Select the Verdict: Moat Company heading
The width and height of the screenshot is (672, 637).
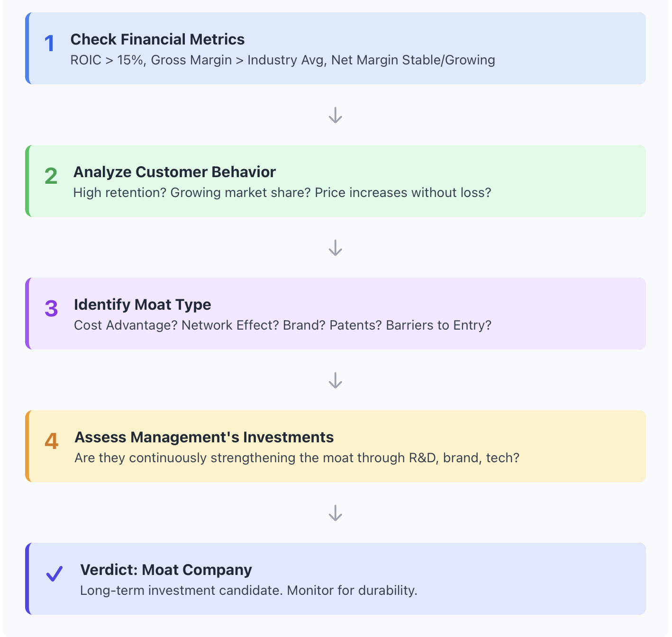(166, 570)
